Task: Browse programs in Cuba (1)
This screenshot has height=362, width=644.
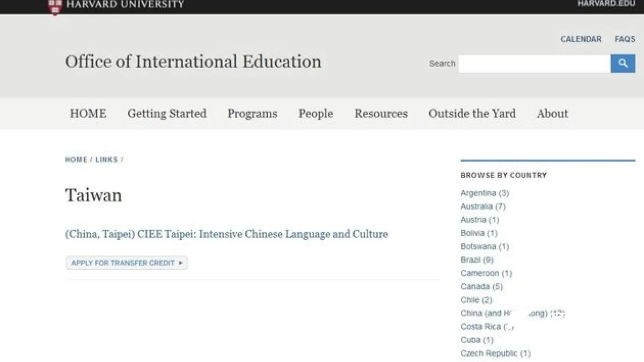Action: pos(477,340)
